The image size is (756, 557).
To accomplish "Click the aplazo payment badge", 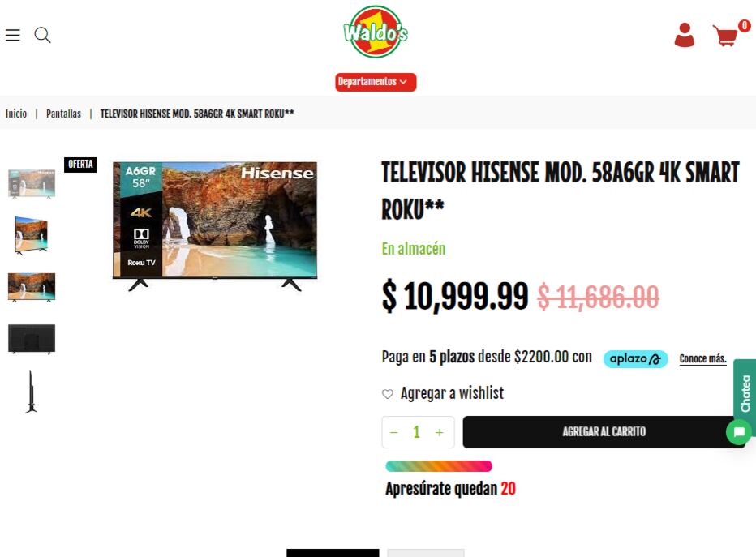I will [635, 359].
